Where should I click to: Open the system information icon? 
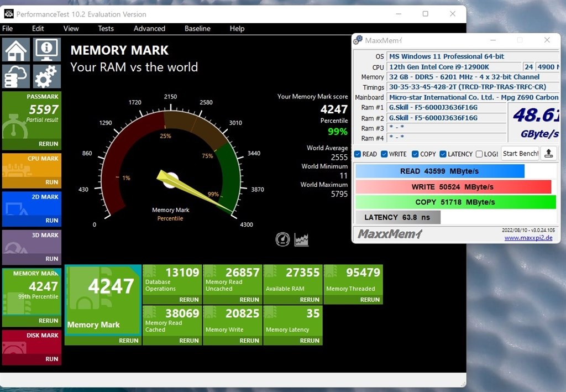(46, 49)
